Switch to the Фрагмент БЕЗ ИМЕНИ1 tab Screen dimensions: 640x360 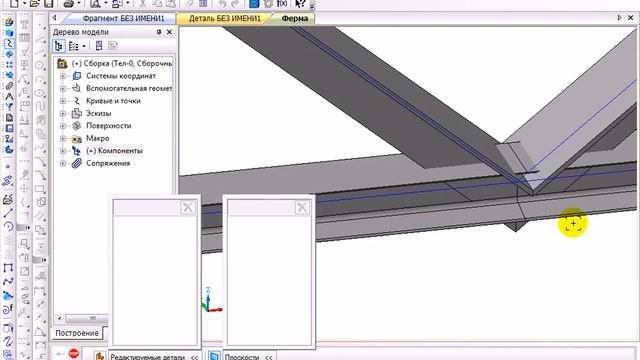pos(123,18)
